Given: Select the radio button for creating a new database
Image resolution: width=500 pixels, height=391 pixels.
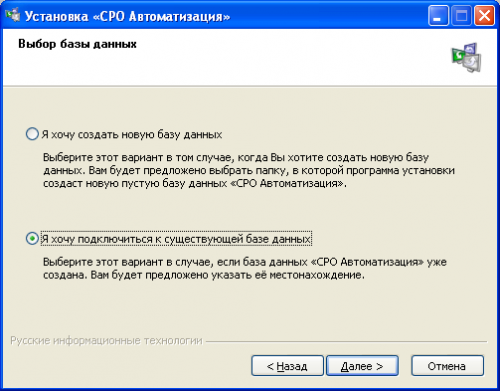Looking at the screenshot, I should tap(32, 134).
